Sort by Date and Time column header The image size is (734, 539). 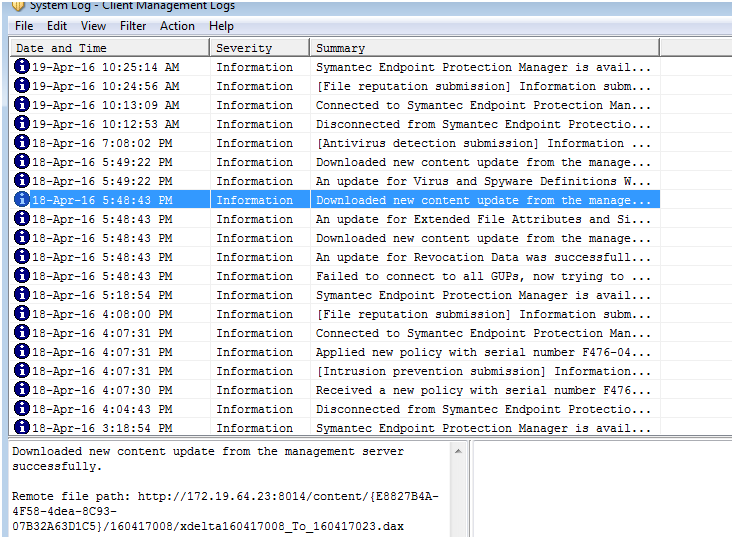pyautogui.click(x=110, y=48)
